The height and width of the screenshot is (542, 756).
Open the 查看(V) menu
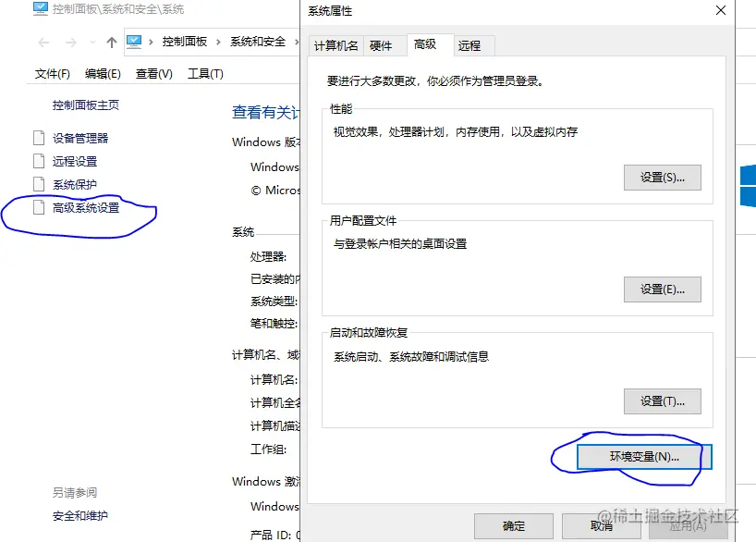[152, 73]
